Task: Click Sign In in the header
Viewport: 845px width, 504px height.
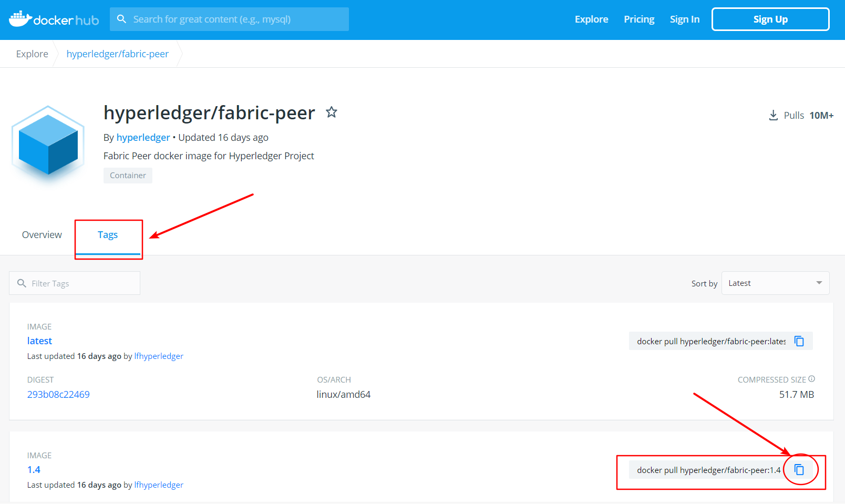Action: pos(684,19)
